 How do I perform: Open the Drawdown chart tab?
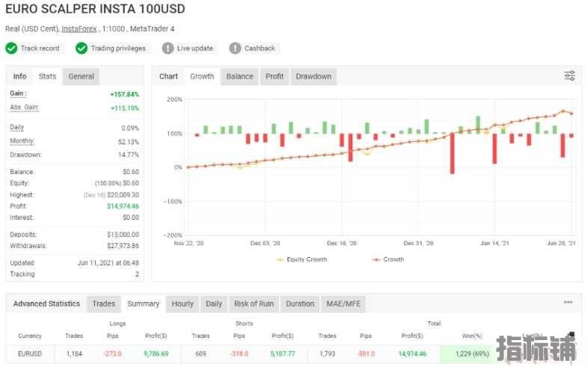click(313, 76)
